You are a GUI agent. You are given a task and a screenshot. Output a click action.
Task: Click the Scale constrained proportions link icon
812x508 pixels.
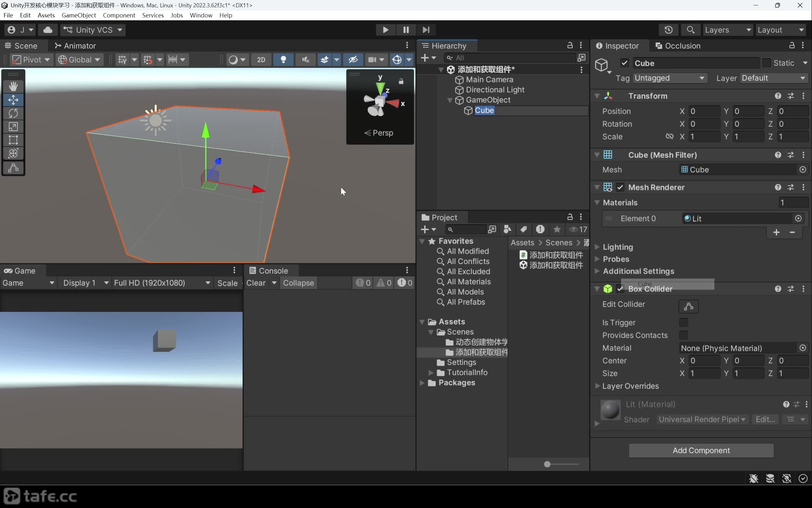point(669,137)
